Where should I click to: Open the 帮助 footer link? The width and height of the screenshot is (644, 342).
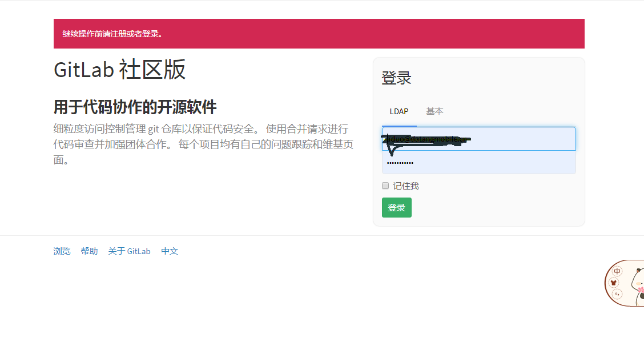click(x=89, y=251)
